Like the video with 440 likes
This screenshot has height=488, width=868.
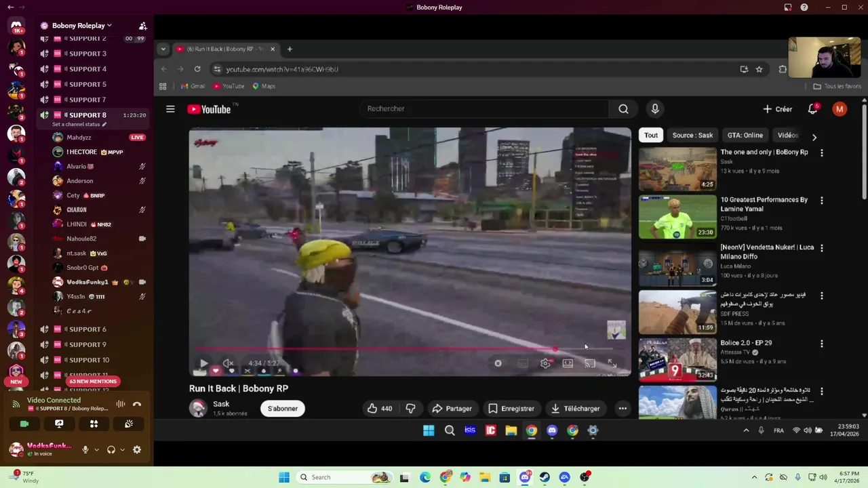click(x=380, y=409)
